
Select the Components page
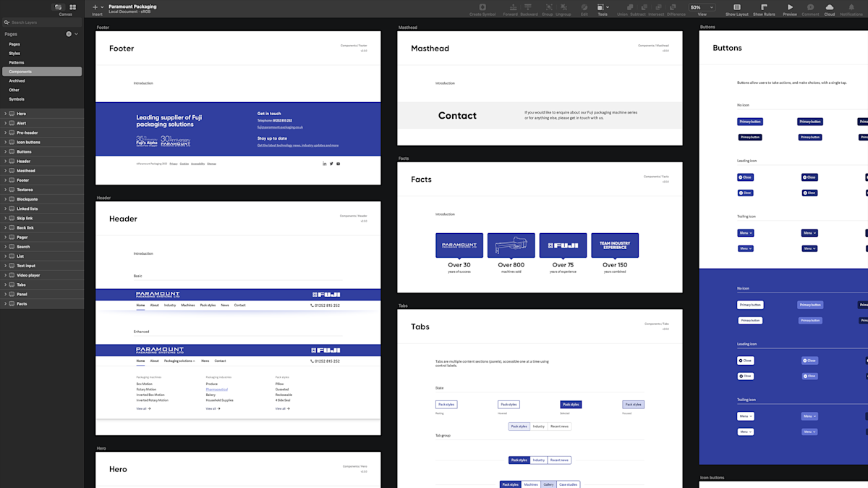click(42, 72)
